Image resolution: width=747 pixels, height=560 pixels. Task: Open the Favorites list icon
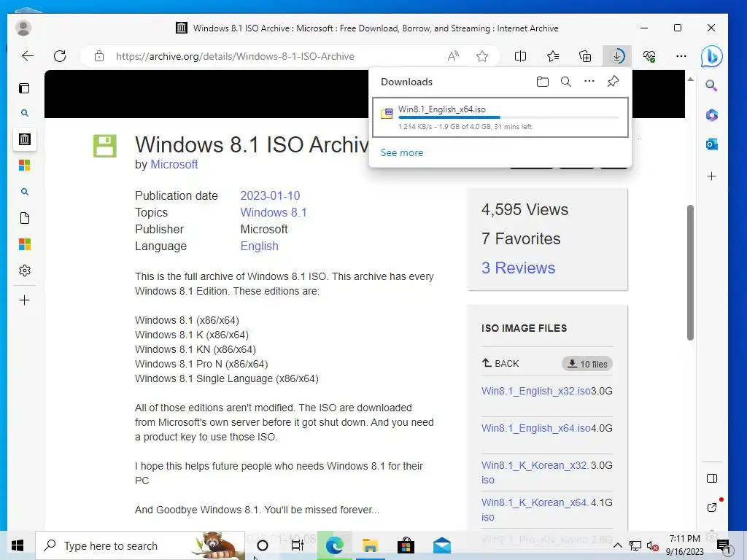click(x=553, y=56)
